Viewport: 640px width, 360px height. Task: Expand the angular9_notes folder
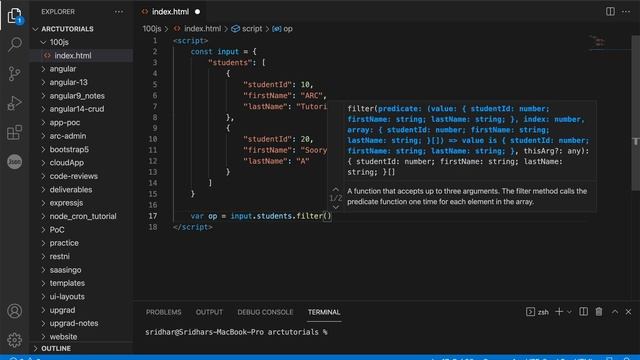pyautogui.click(x=82, y=96)
